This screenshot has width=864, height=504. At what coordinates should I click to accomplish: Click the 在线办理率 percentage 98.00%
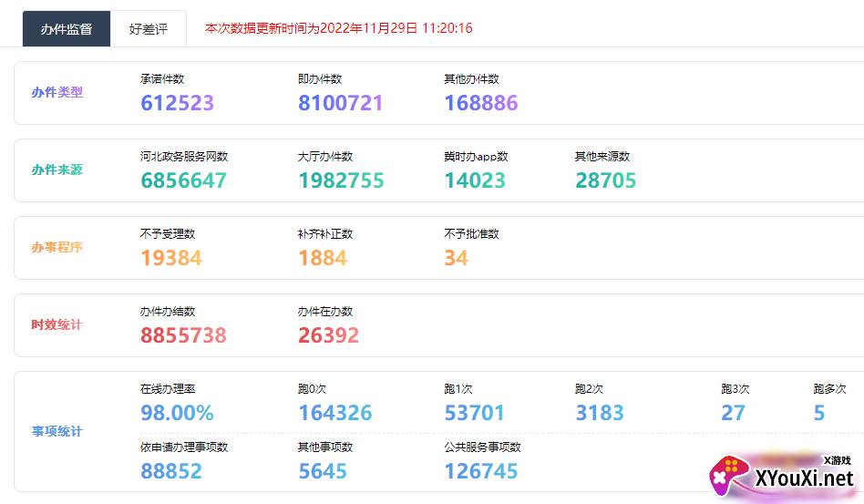pos(177,413)
